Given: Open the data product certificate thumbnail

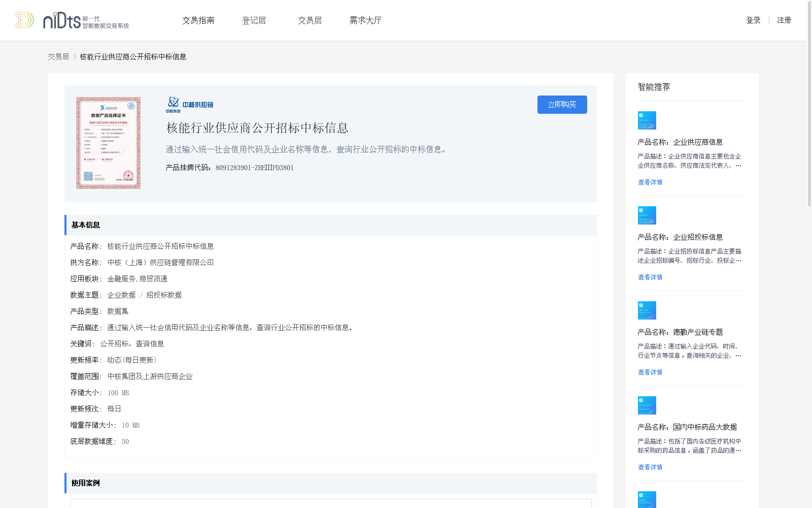Looking at the screenshot, I should pos(108,143).
